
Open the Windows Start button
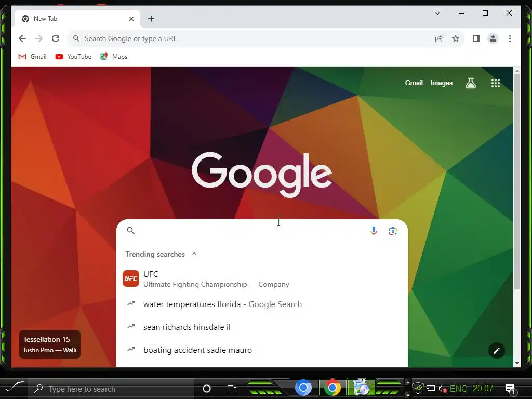pos(14,388)
